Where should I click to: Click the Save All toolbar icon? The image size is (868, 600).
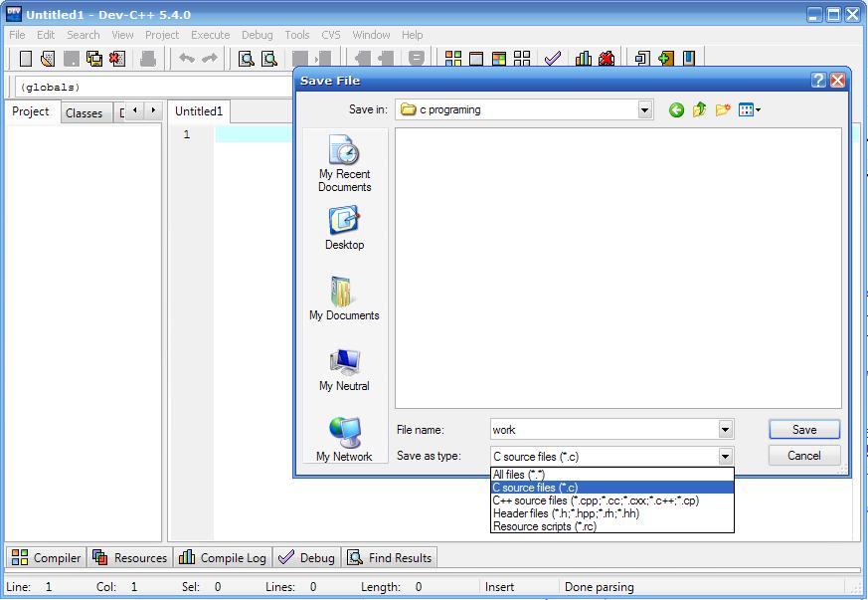[94, 58]
